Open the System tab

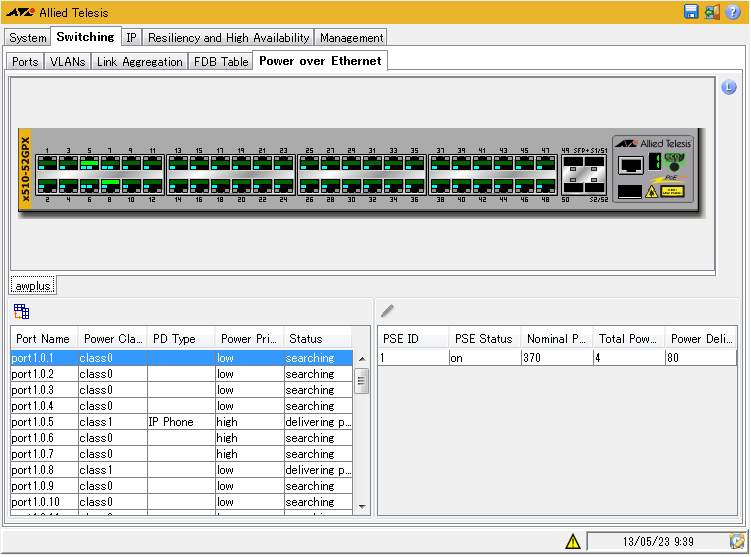coord(28,37)
